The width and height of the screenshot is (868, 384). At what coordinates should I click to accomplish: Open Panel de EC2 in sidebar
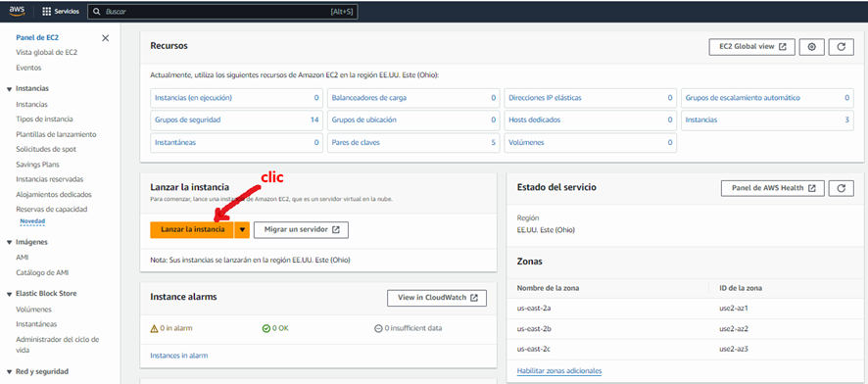[x=37, y=37]
